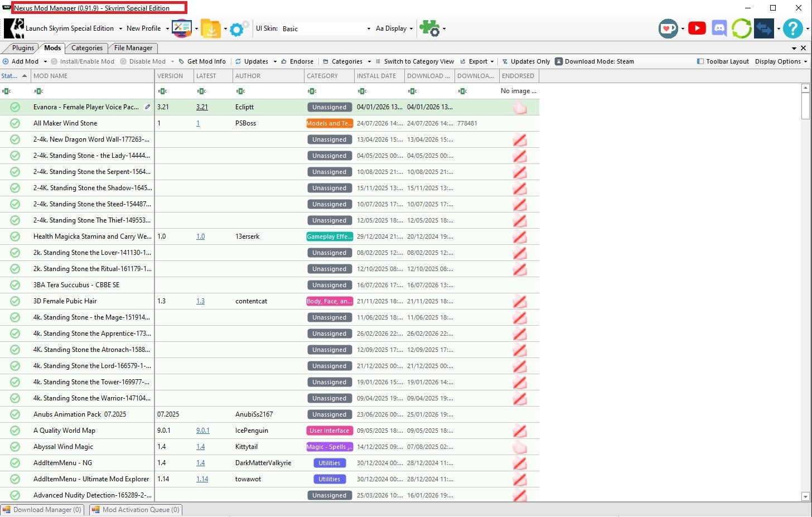Screen dimensions: 812x517
Task: Click the endorse icon for Abyssal Wind Magic
Action: (520, 447)
